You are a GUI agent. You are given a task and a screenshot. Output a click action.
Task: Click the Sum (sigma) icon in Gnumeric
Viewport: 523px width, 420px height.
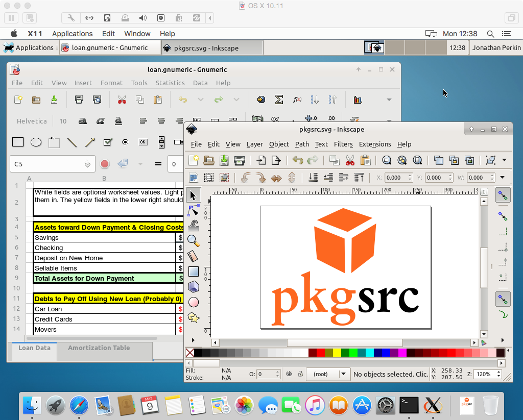tap(279, 100)
